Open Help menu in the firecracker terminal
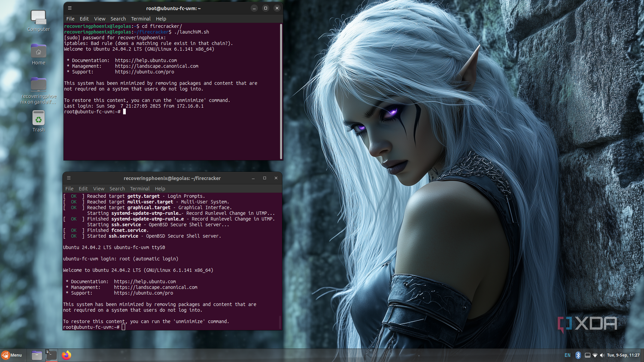 click(x=160, y=189)
